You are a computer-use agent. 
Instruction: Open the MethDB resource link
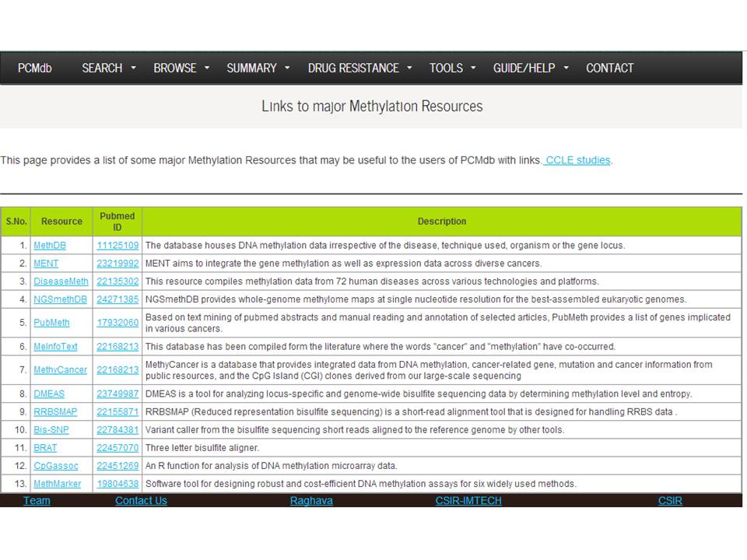tap(50, 245)
